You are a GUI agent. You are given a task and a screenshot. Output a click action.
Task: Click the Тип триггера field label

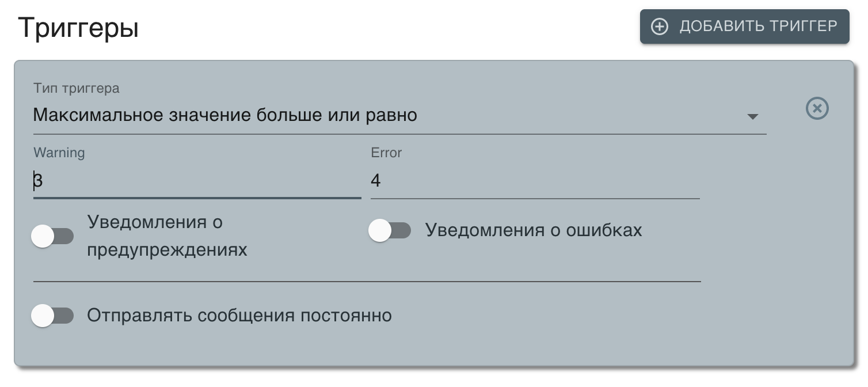tap(77, 89)
